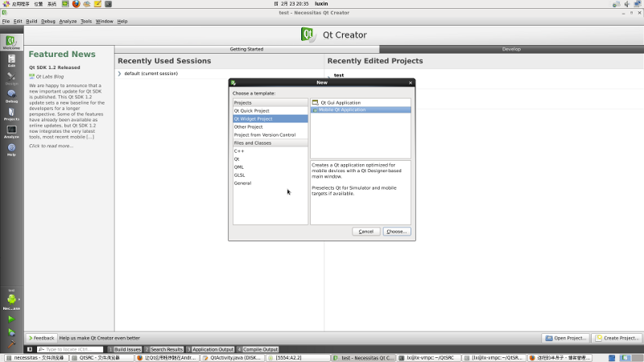Click Cancel in New dialog
The height and width of the screenshot is (362, 644).
[366, 232]
